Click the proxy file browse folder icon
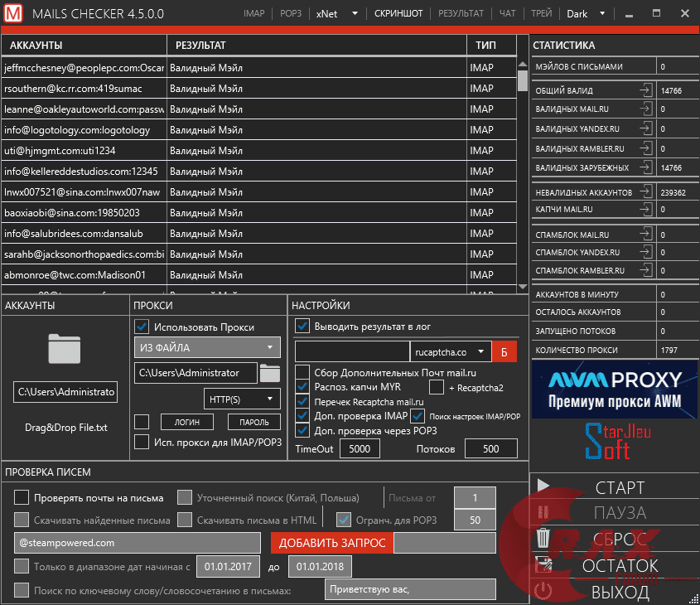The width and height of the screenshot is (700, 605). (x=270, y=373)
